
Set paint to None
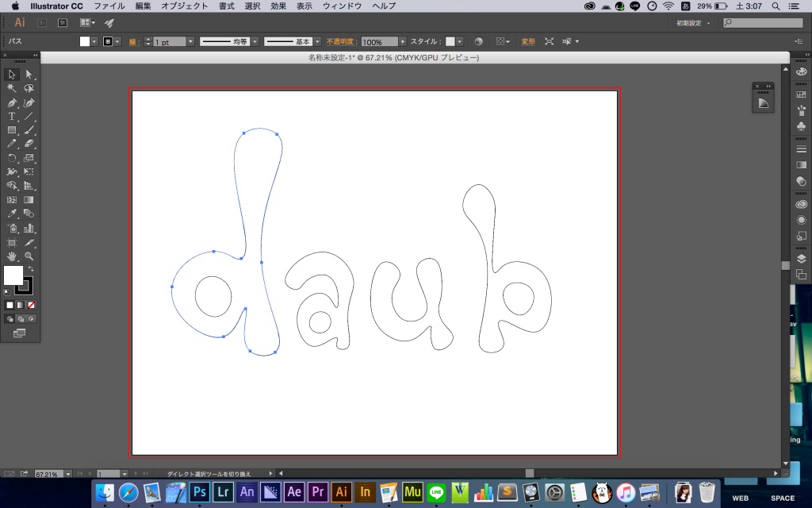coord(31,305)
